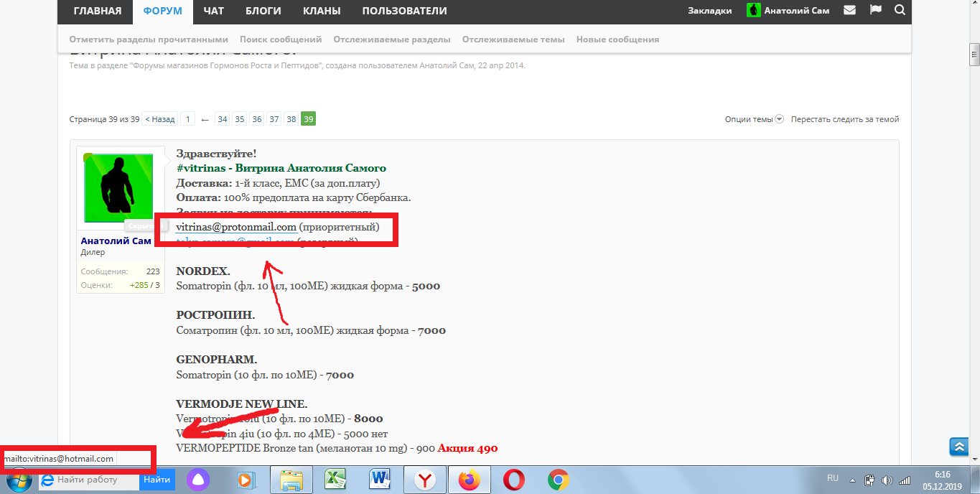
Task: Open Opera browser from the taskbar
Action: (513, 480)
